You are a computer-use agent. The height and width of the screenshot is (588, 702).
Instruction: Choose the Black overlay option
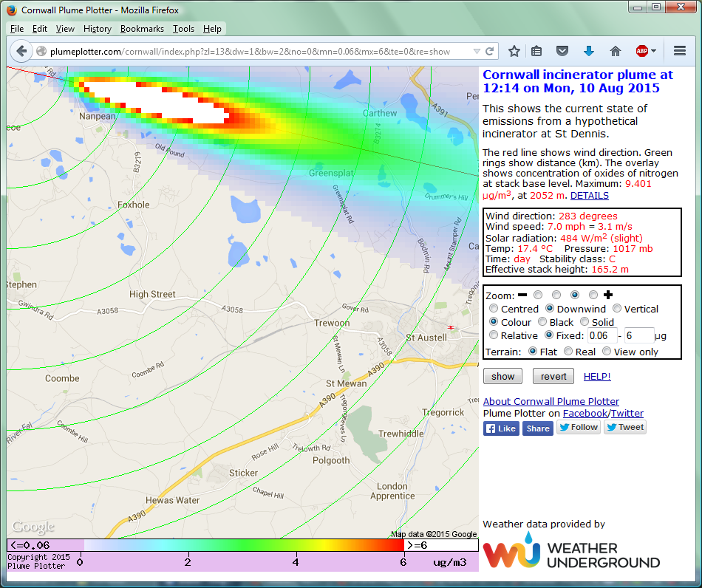click(x=542, y=322)
